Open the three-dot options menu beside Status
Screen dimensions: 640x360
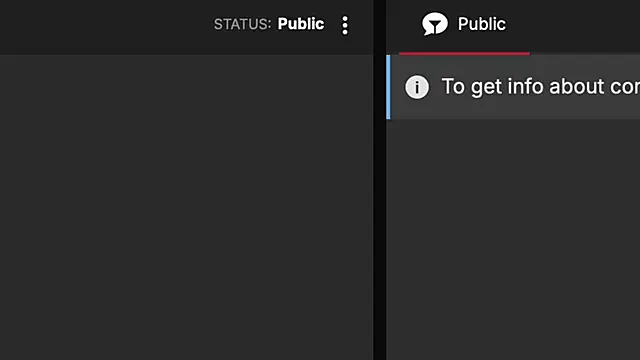tap(345, 25)
